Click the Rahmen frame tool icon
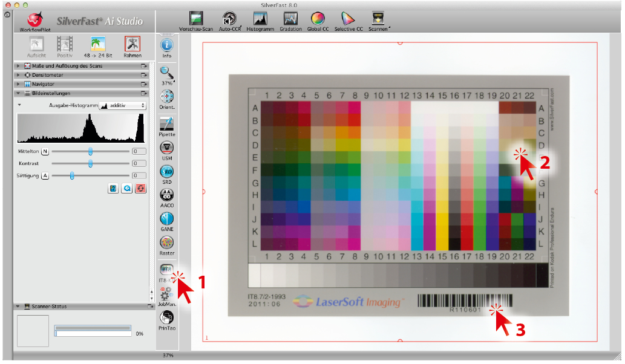The height and width of the screenshot is (364, 625). pos(133,47)
